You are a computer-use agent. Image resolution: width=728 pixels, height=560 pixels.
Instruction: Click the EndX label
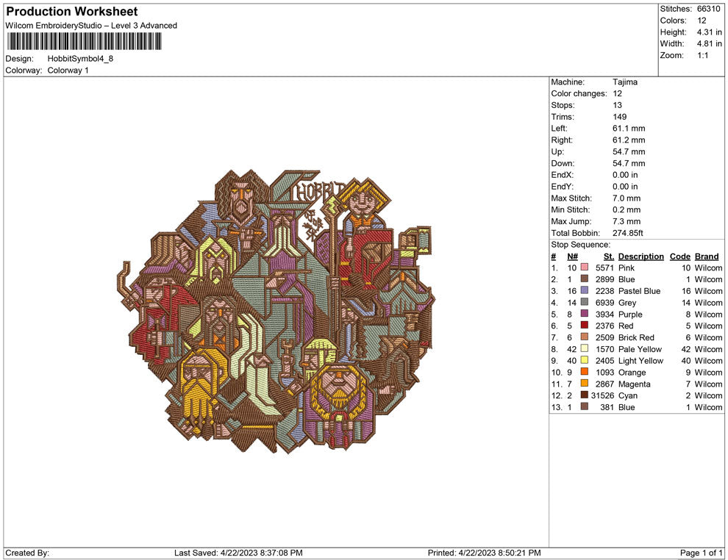(562, 174)
